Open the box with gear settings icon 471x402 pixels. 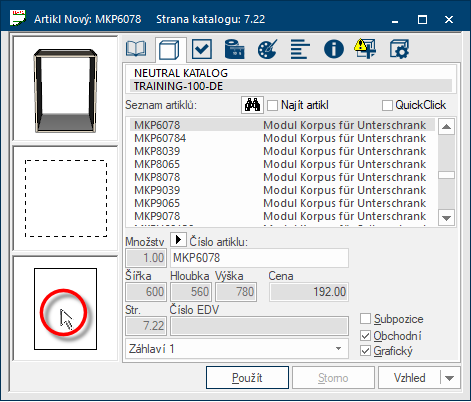[x=399, y=49]
